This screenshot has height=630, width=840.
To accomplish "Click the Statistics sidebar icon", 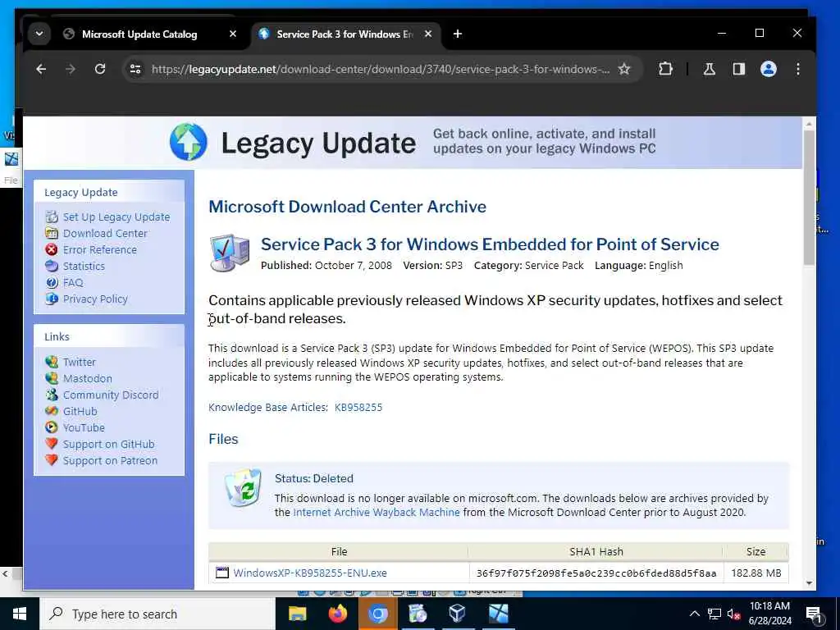I will (x=52, y=267).
